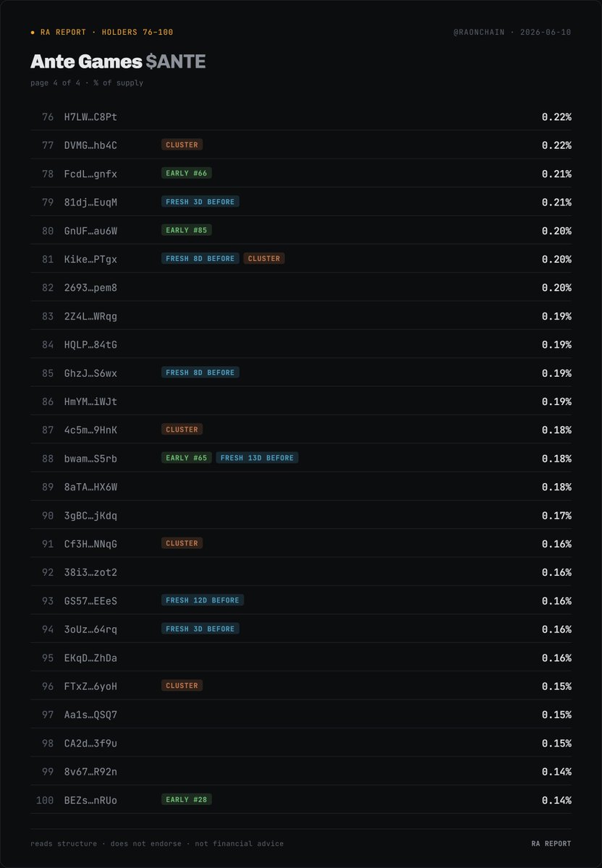Viewport: 602px width, 868px height.
Task: Click FRESH 8D BEFORE tag on GhzJ…S6wx row
Action: 200,373
